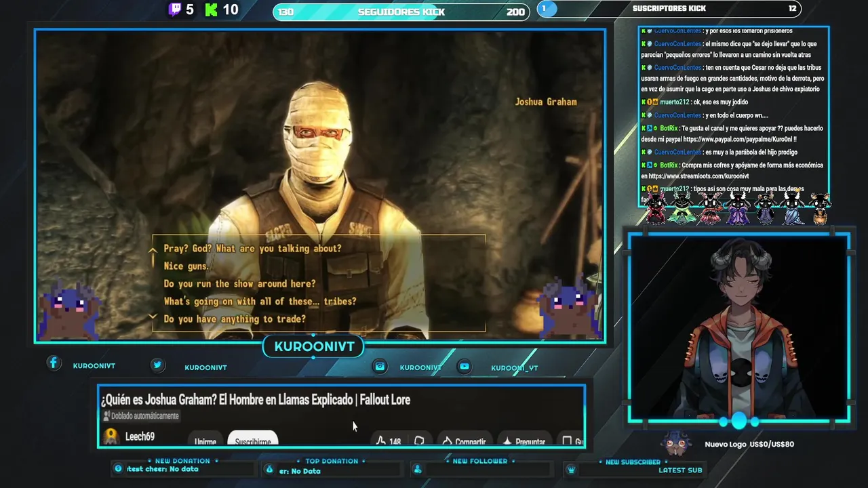Pick 'Do you have anything to trade?'
This screenshot has width=868, height=488.
click(x=235, y=319)
